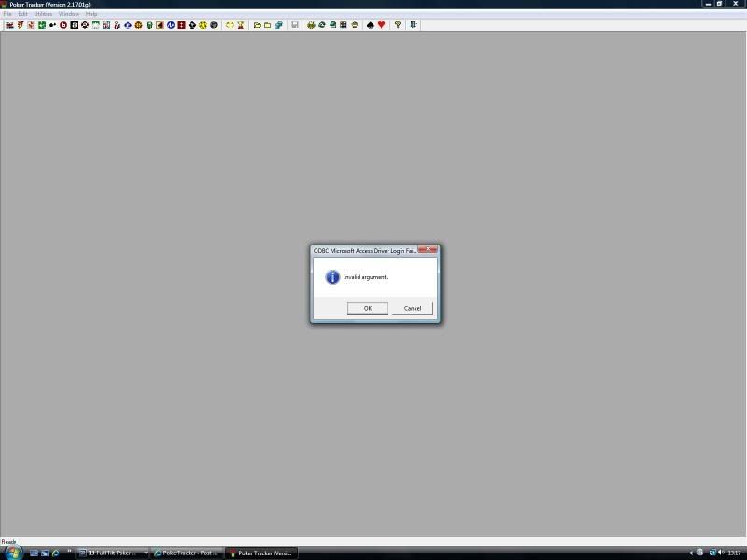Open the File menu
The image size is (747, 560).
[7, 14]
